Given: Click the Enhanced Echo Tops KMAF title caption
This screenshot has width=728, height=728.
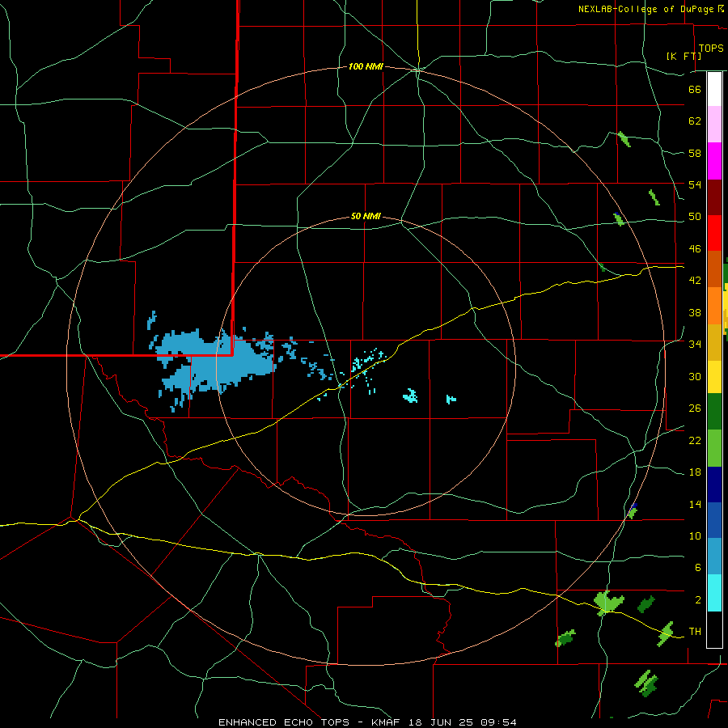Looking at the screenshot, I should [x=367, y=722].
